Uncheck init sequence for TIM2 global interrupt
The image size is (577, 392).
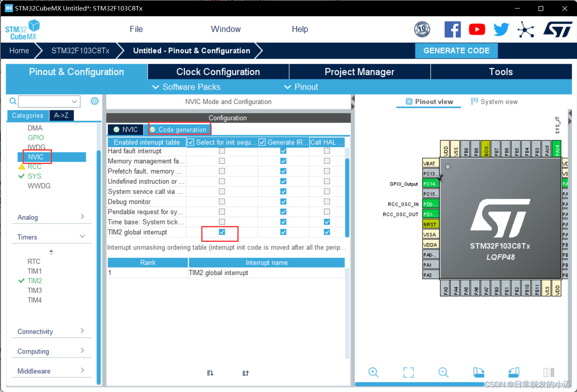pyautogui.click(x=222, y=232)
